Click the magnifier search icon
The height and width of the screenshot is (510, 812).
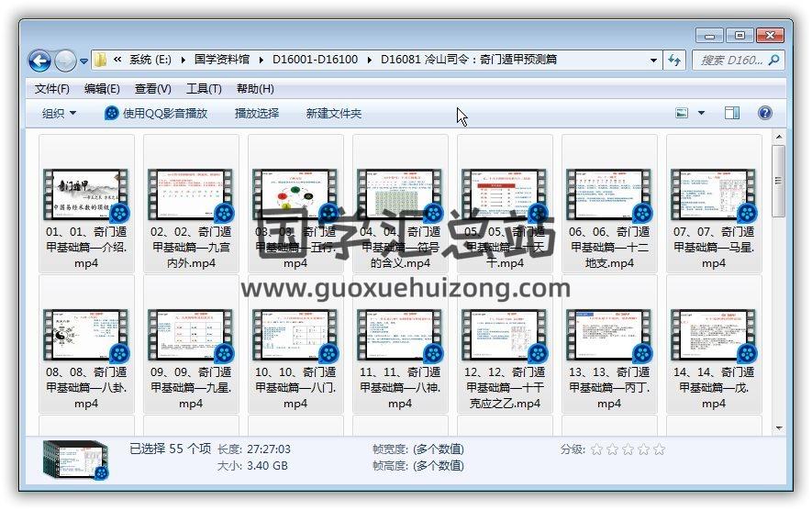point(774,60)
